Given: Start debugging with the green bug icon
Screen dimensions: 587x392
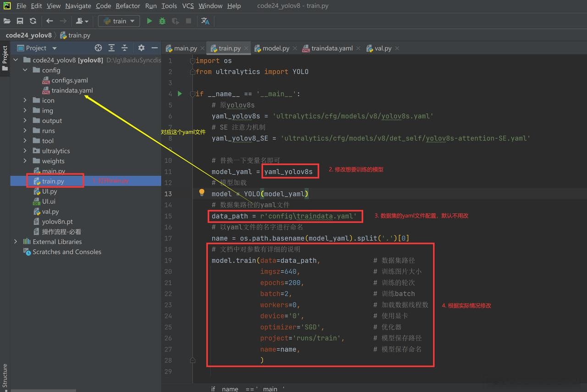Looking at the screenshot, I should [162, 21].
